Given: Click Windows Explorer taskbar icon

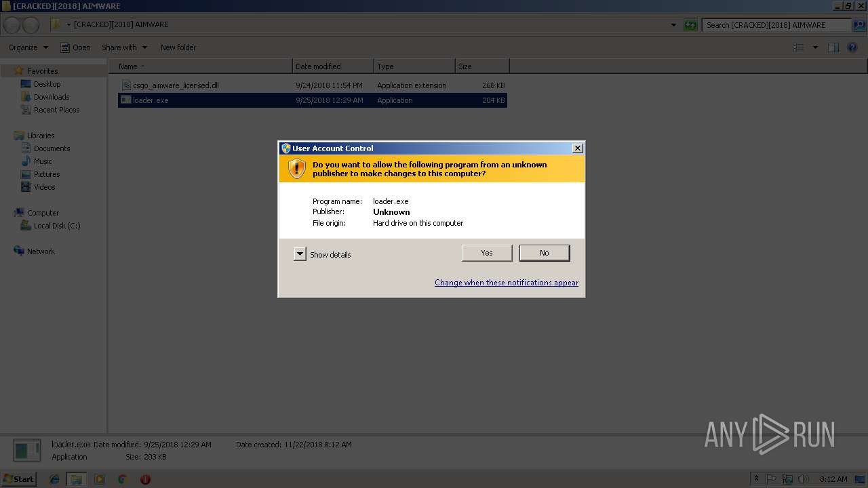Looking at the screenshot, I should click(x=77, y=479).
